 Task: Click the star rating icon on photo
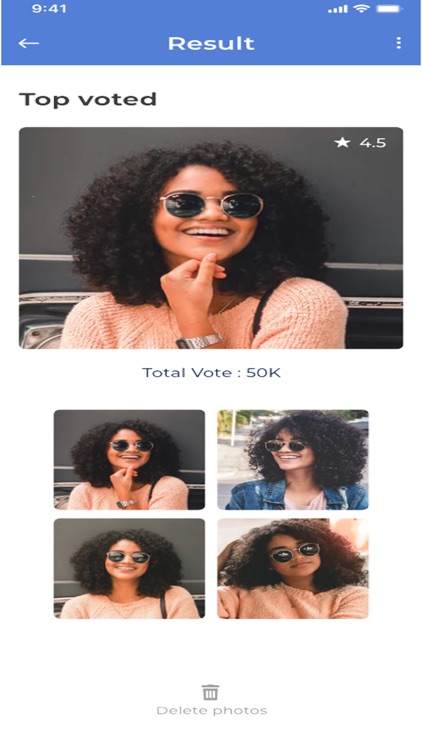[x=342, y=143]
